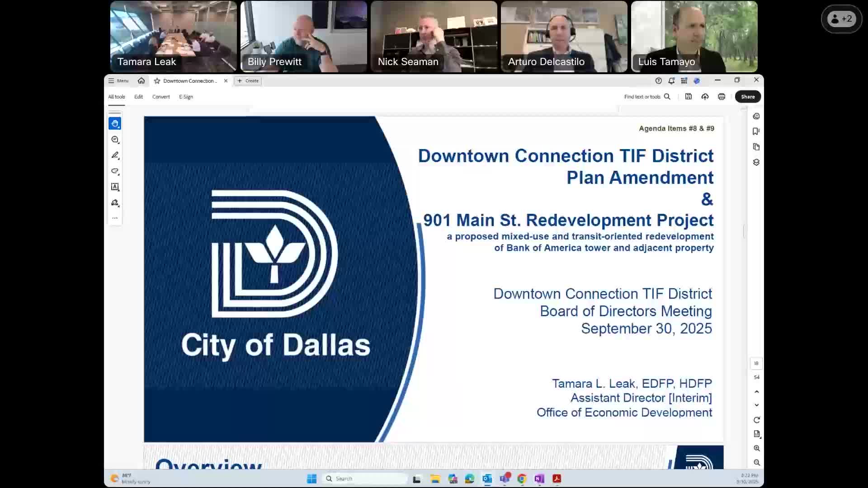The image size is (868, 488).
Task: Select the freehand draw lasso tool
Action: (x=115, y=171)
